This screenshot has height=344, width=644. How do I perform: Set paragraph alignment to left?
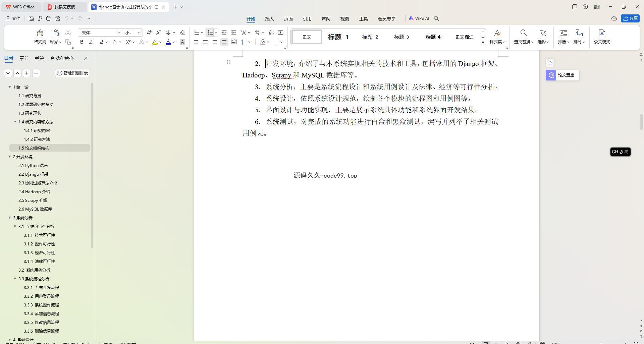point(196,42)
